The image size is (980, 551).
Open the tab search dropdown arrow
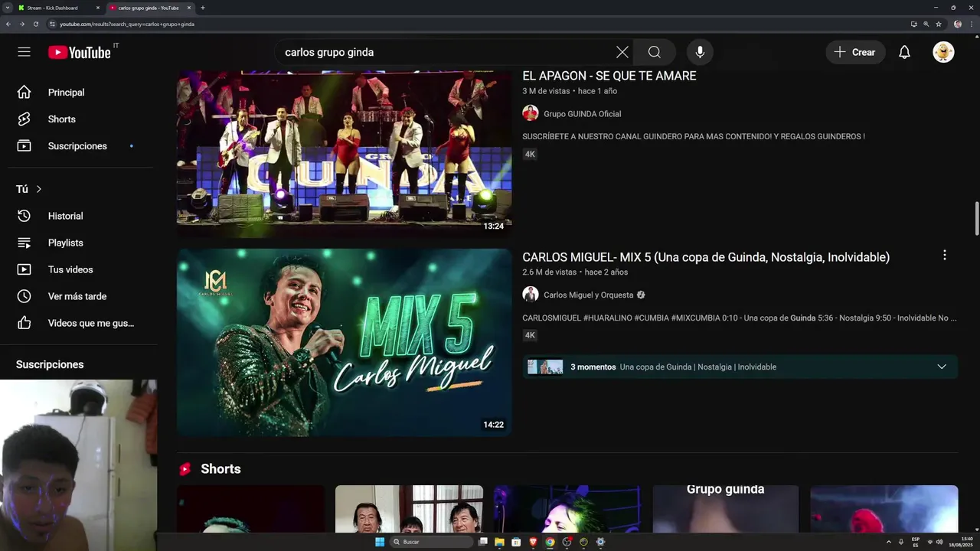(7, 8)
